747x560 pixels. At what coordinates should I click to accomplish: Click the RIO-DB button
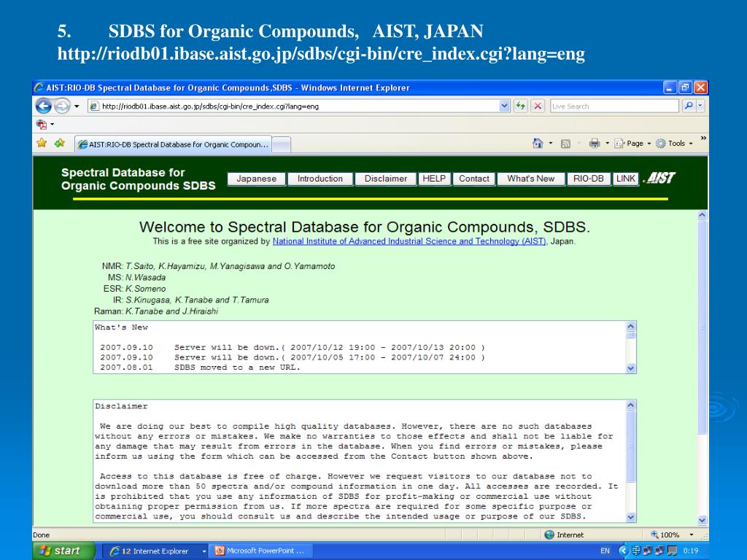589,179
